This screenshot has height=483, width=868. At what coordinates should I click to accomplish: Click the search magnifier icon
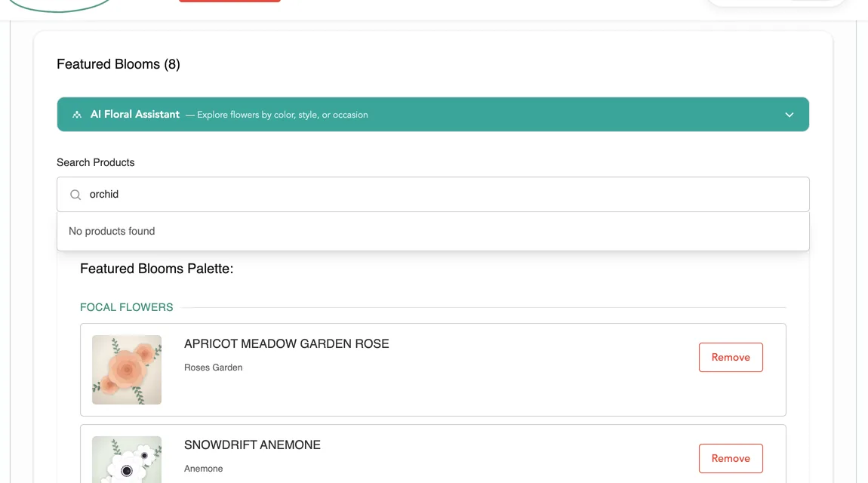[x=75, y=195]
